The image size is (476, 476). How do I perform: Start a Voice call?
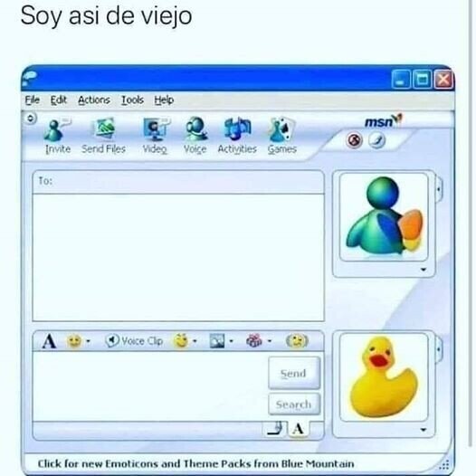coord(195,129)
